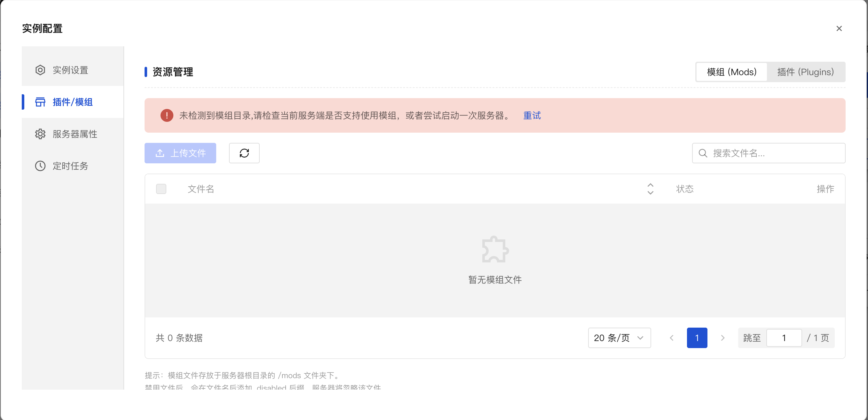Viewport: 868px width, 420px height.
Task: Select the 模组 (Mods) tab
Action: 731,72
